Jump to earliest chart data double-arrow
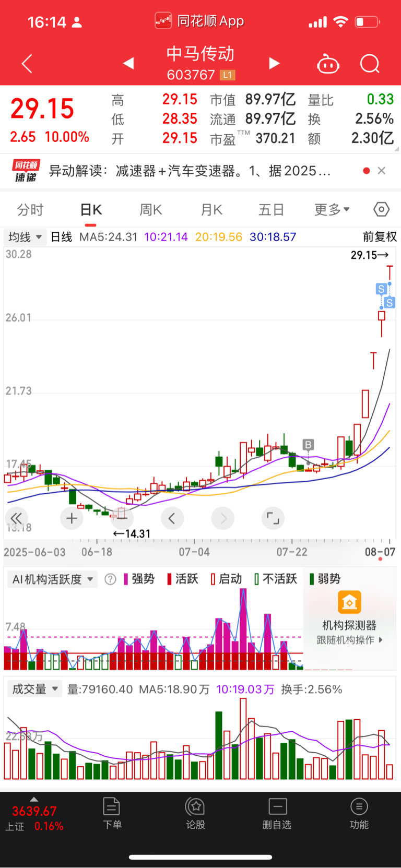 17,518
